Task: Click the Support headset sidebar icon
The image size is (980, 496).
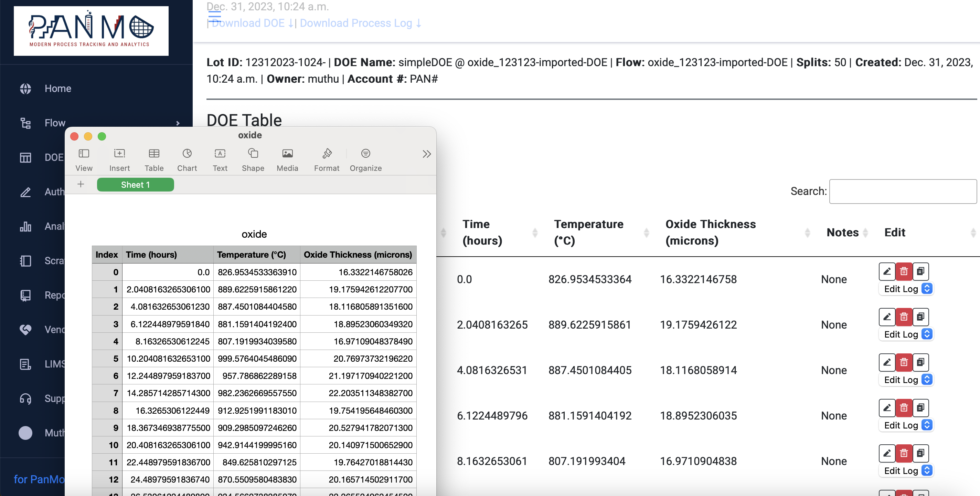Action: (x=25, y=399)
